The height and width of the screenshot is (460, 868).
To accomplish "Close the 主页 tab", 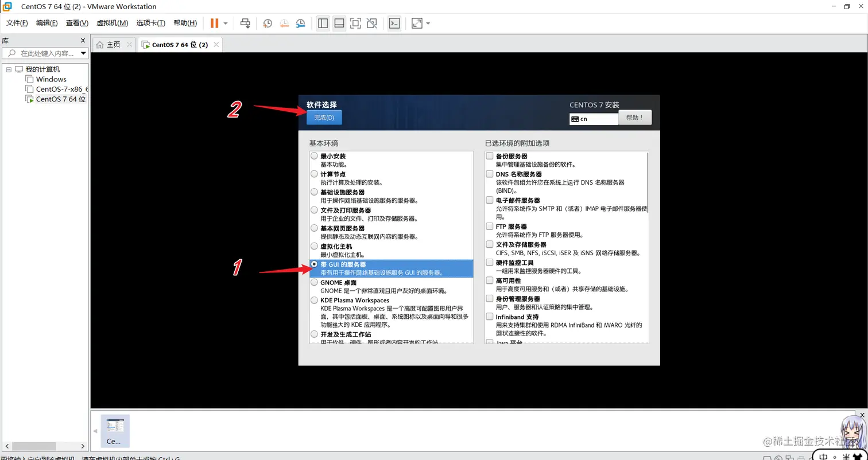I will (129, 44).
